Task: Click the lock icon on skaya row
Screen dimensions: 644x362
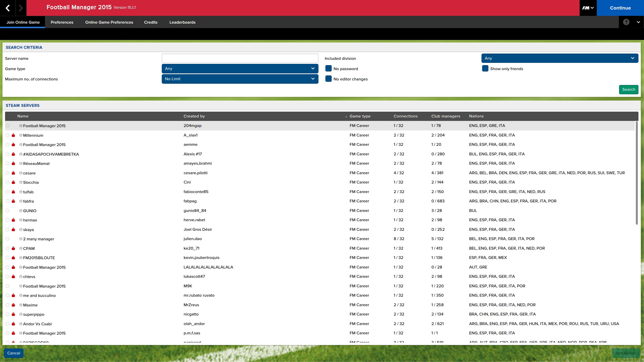Action: [13, 230]
